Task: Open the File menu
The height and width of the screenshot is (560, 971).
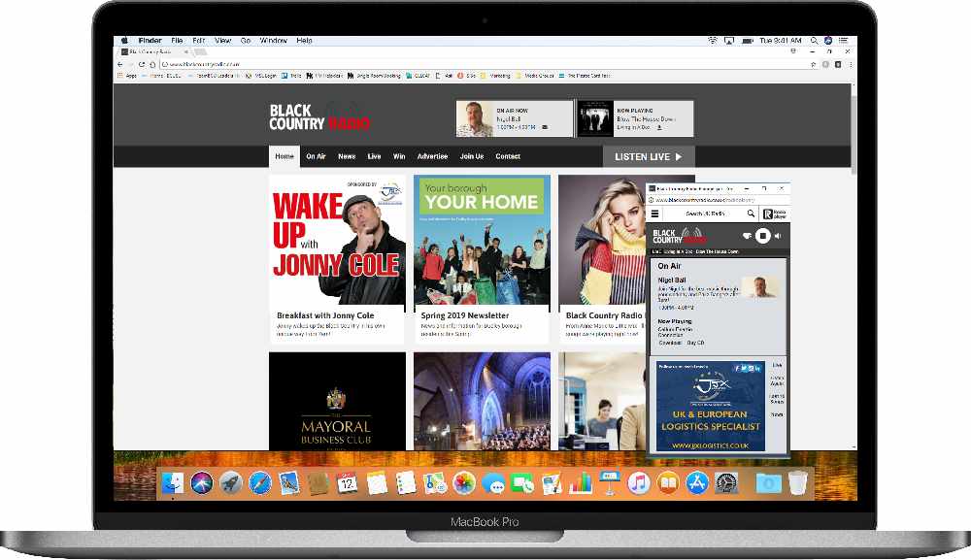Action: click(x=177, y=41)
